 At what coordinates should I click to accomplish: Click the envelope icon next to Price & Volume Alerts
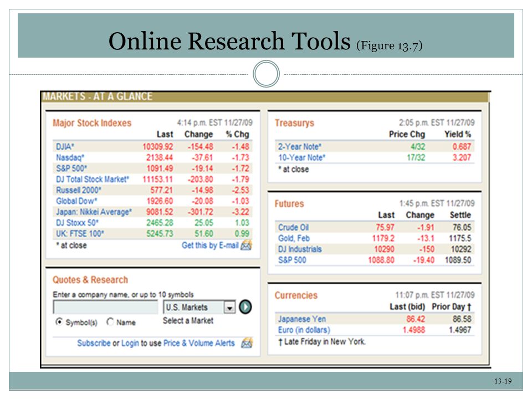pos(247,343)
